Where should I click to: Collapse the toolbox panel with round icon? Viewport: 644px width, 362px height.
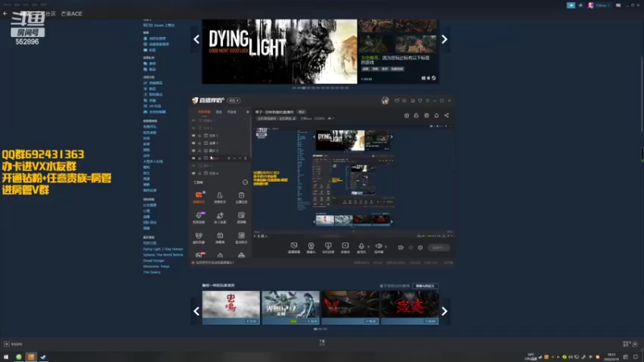pos(246,183)
